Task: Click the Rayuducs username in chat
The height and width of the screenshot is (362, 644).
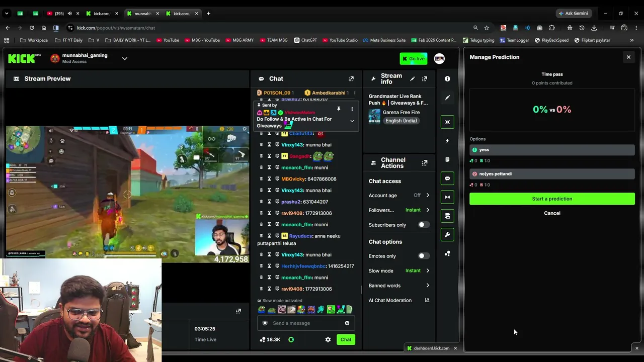Action: pos(300,236)
